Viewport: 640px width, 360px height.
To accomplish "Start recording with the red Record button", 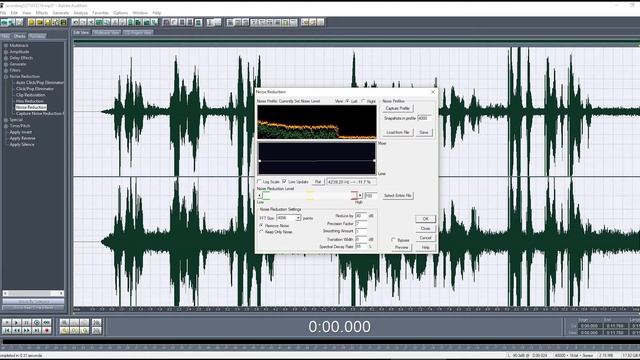I will (x=47, y=330).
